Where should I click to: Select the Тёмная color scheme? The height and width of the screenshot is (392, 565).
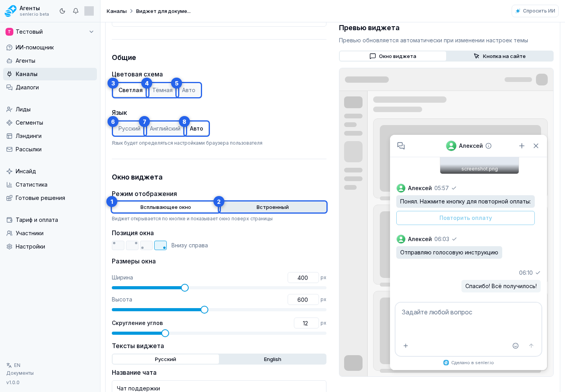click(x=162, y=90)
